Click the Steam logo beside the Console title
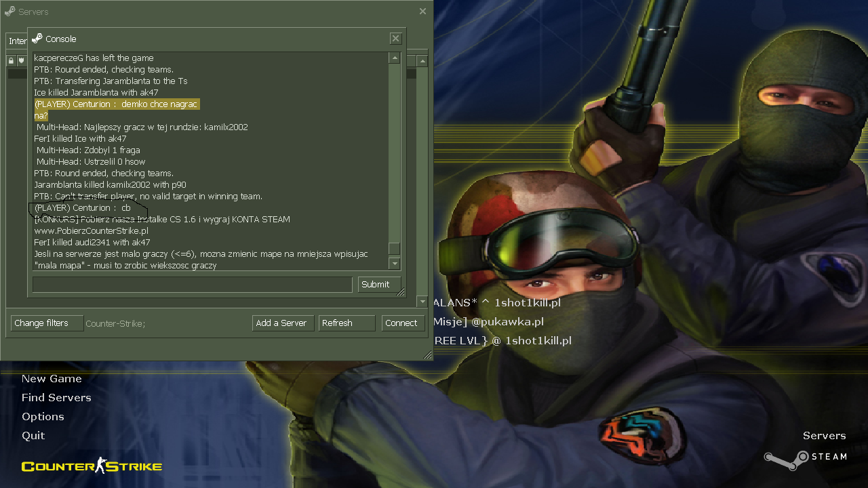The image size is (868, 488). click(37, 39)
